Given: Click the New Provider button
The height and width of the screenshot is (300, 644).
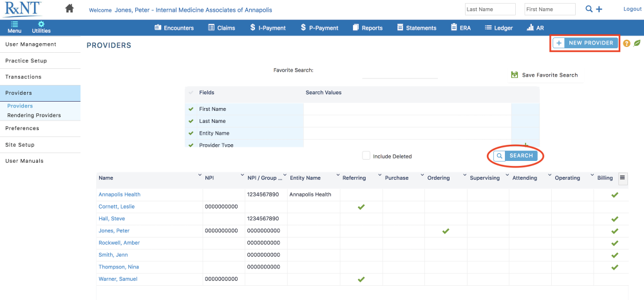Looking at the screenshot, I should [585, 43].
